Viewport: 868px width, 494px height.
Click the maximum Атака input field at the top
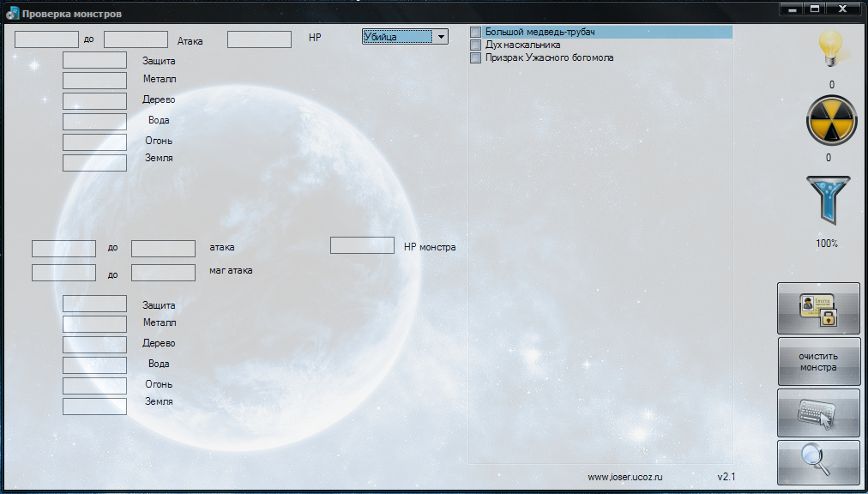tap(136, 39)
